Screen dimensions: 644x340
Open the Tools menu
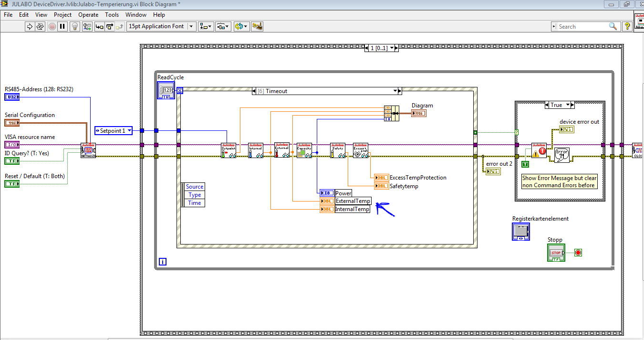[x=112, y=15]
